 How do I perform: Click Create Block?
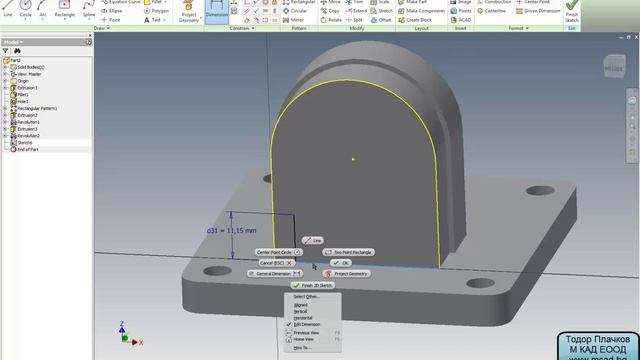[415, 20]
